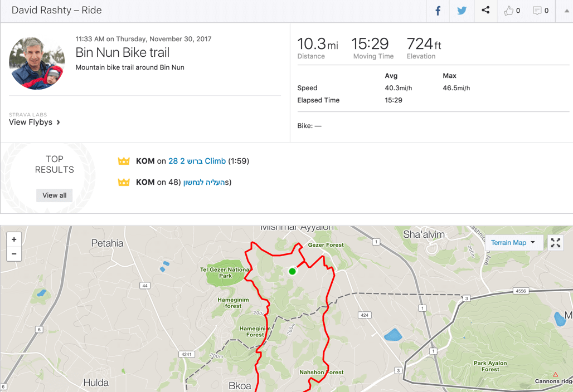Zoom out on the map
The height and width of the screenshot is (392, 573).
[x=14, y=254]
